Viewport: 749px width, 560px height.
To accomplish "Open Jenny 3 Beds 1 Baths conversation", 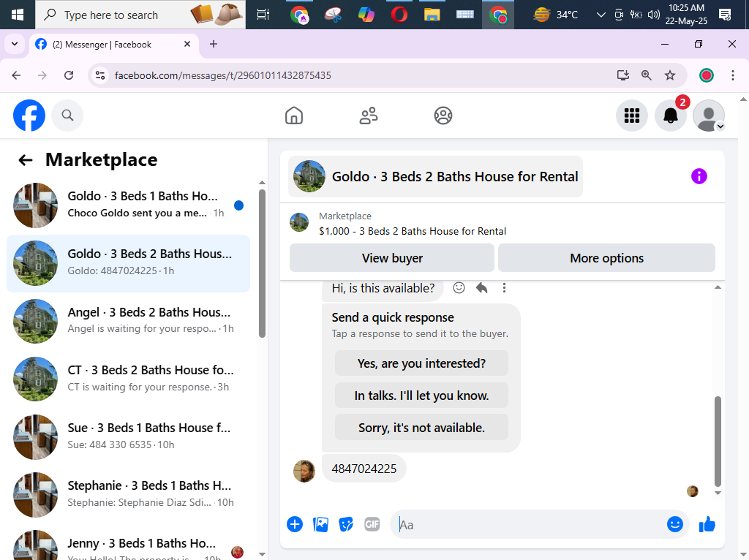I will coord(128,545).
